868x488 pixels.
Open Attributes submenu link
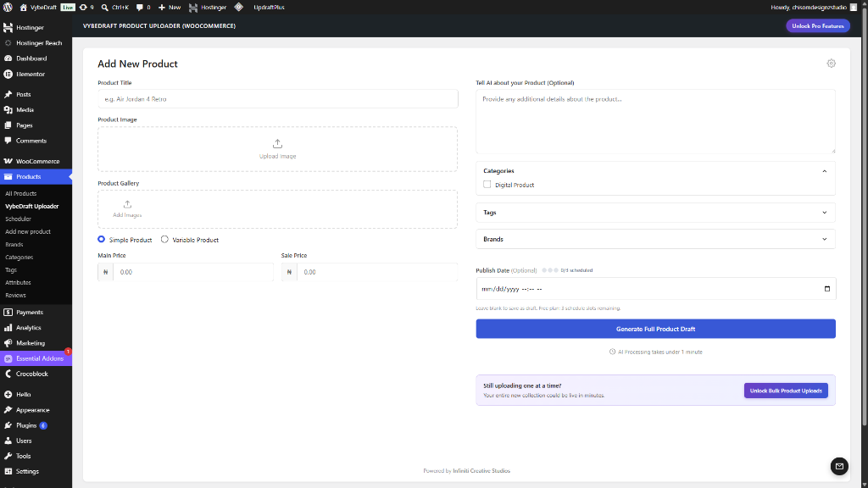pos(19,283)
